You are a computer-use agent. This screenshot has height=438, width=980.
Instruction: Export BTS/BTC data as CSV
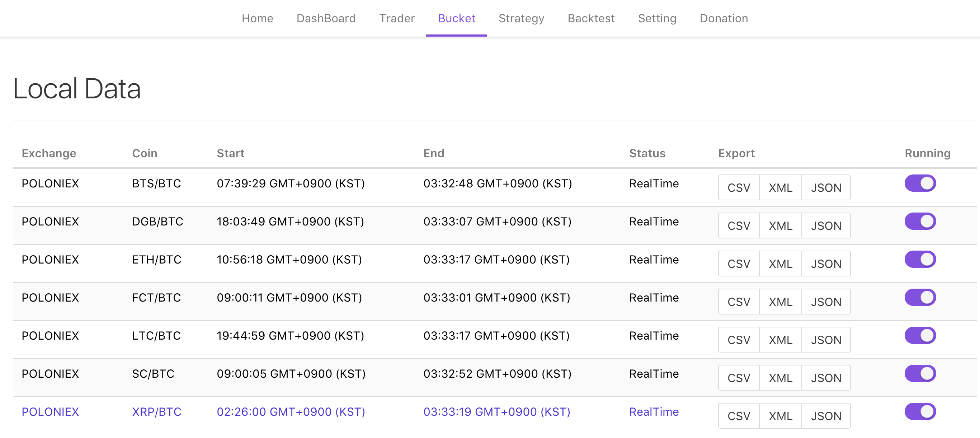(x=739, y=187)
